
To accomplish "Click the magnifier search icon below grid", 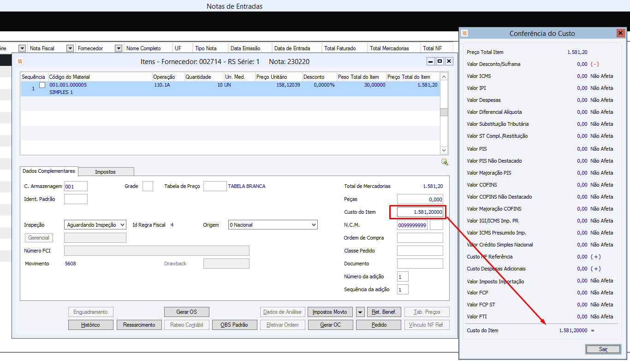I will point(445,162).
